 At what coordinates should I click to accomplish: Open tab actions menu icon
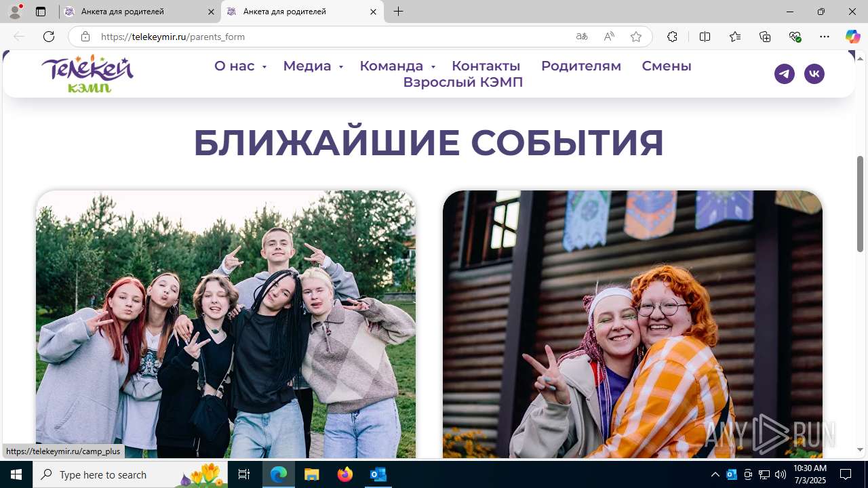41,12
